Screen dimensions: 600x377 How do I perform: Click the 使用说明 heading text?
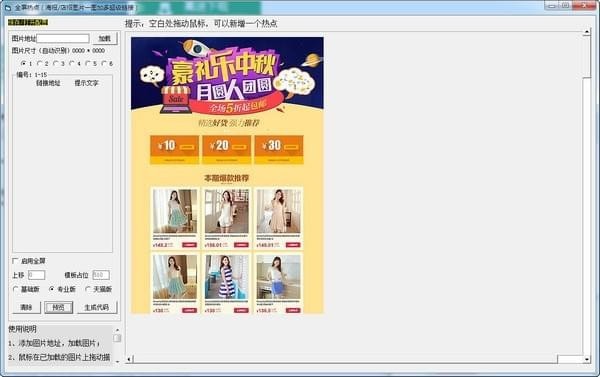tap(23, 329)
